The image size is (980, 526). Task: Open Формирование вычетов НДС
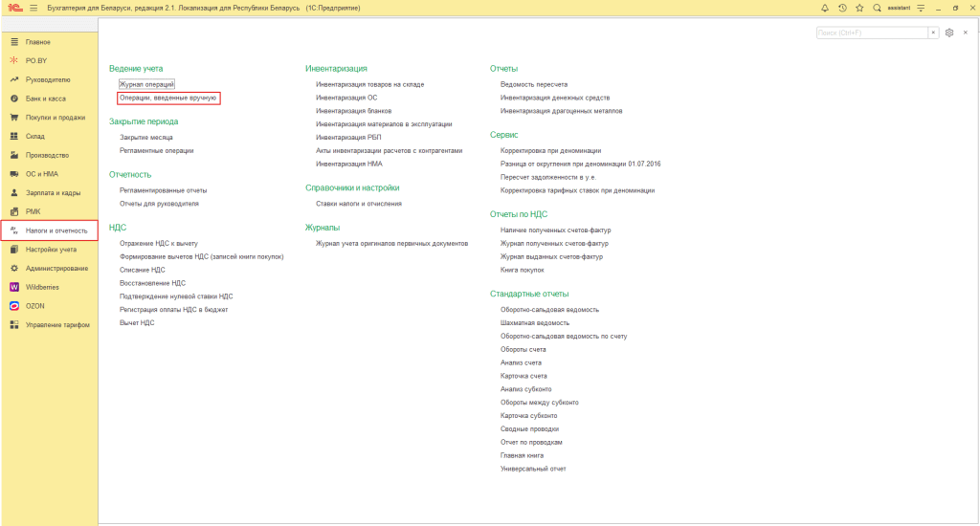click(x=201, y=256)
